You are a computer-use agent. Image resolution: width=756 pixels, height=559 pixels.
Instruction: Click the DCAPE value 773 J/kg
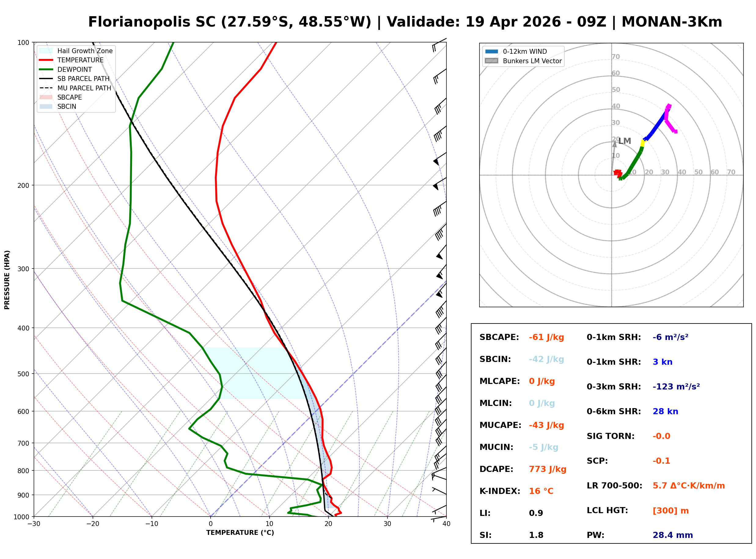pos(548,469)
